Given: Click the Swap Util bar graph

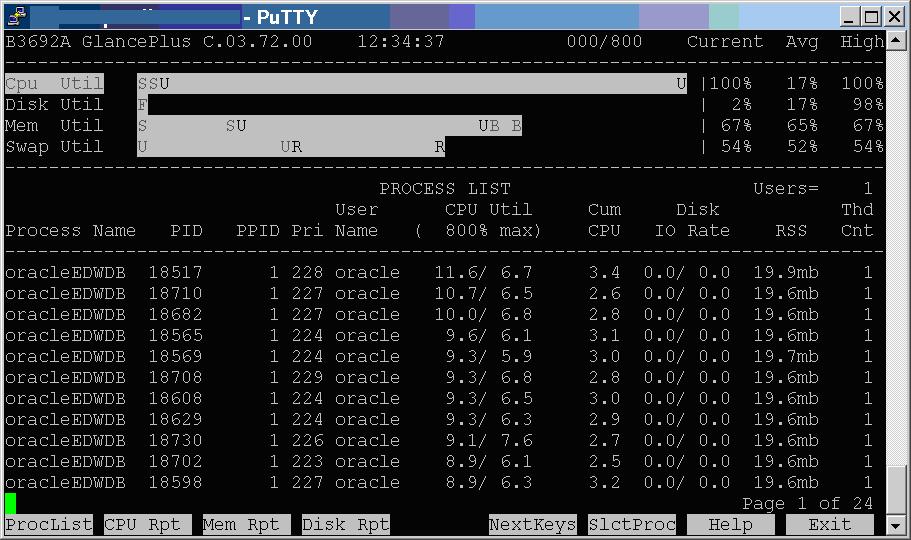Looking at the screenshot, I should click(291, 146).
